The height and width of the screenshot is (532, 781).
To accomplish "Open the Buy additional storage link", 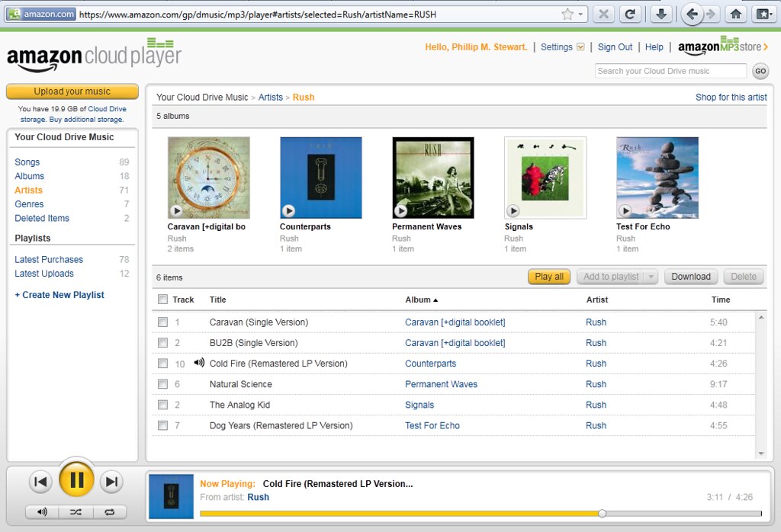I will point(85,120).
